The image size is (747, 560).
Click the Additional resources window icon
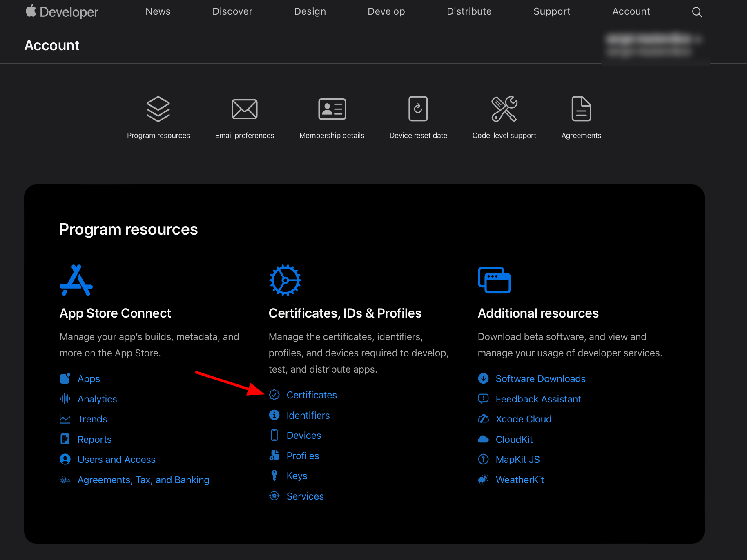(x=494, y=280)
